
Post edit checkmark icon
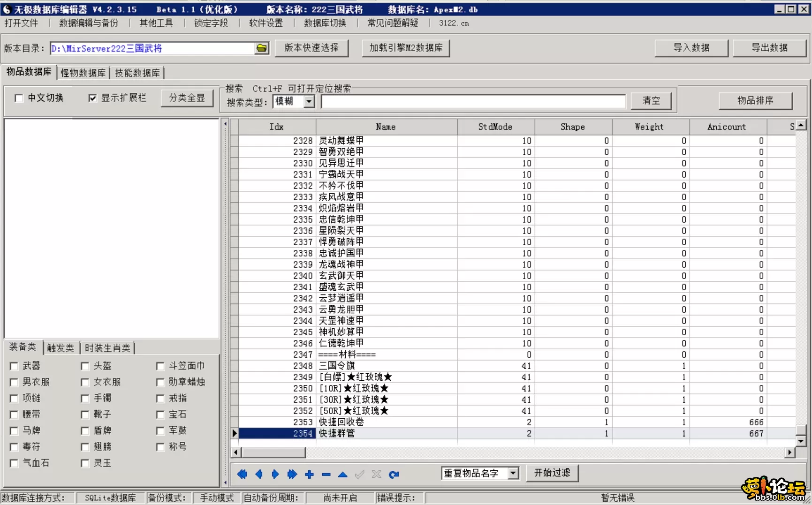coord(360,474)
